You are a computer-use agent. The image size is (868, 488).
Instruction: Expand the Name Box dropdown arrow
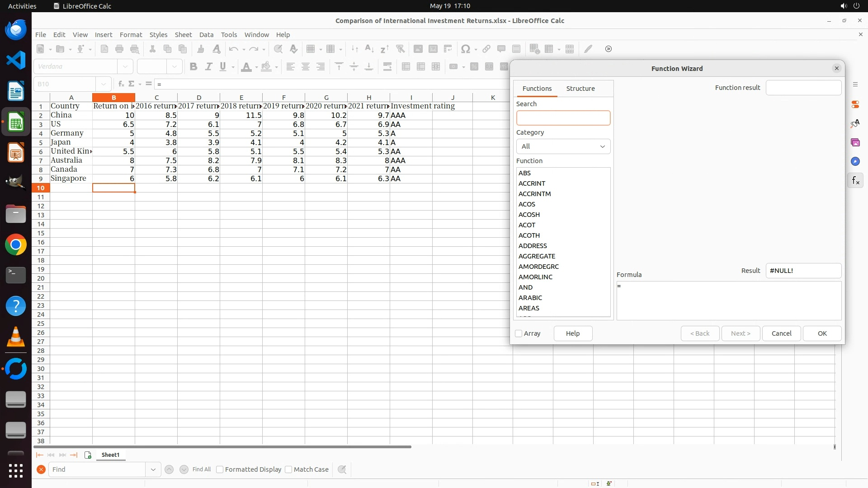coord(104,84)
